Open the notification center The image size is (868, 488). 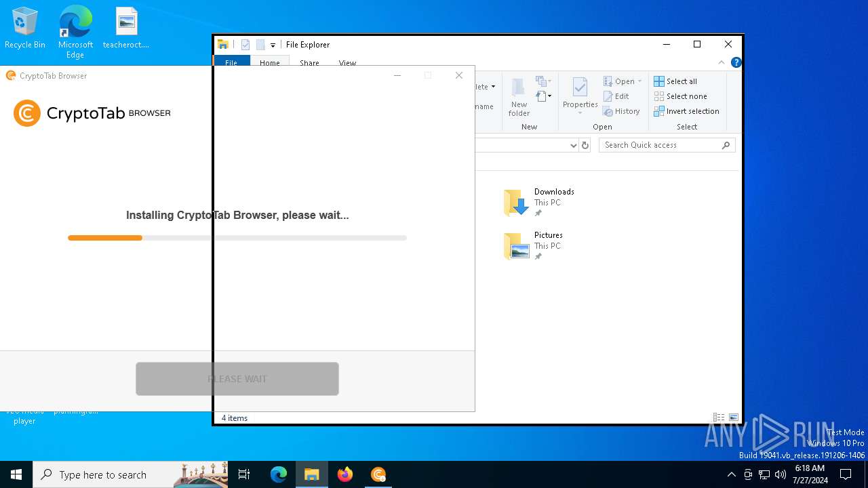click(x=846, y=474)
